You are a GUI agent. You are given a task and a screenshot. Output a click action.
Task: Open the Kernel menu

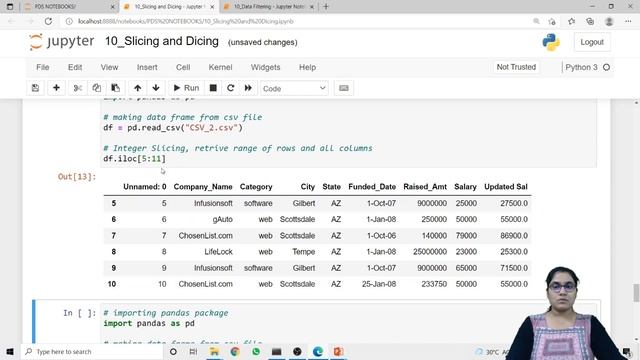[x=220, y=67]
